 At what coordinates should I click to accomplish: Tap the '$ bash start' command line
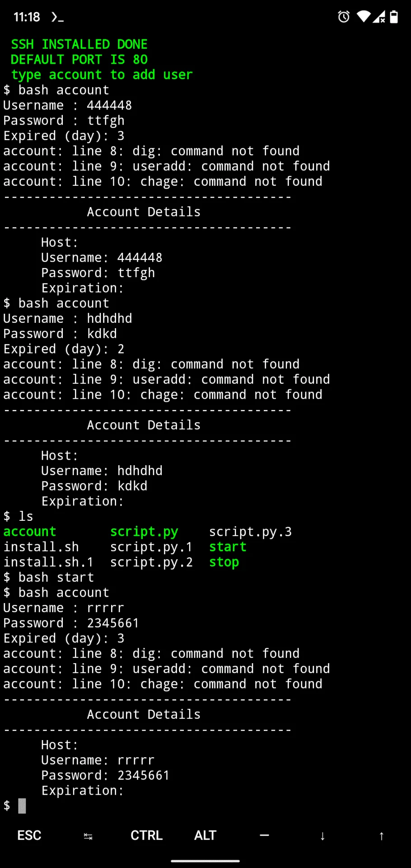(49, 577)
